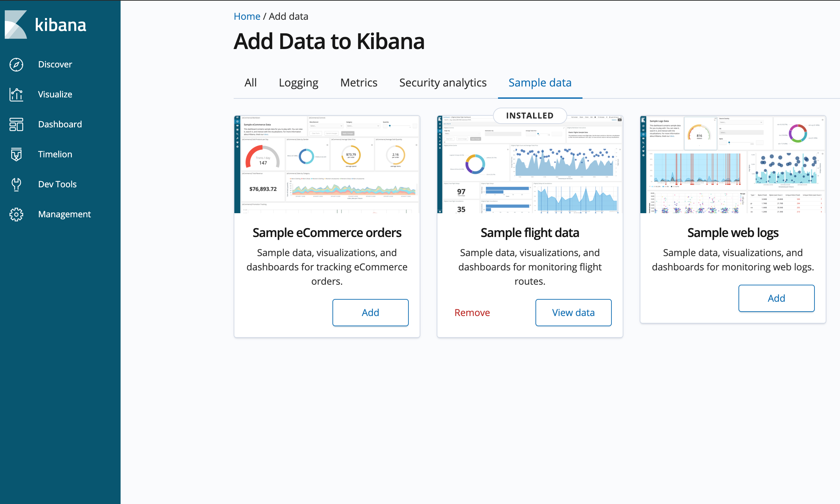The width and height of the screenshot is (840, 504).
Task: Click the web logs preview thumbnail
Action: coord(733,164)
